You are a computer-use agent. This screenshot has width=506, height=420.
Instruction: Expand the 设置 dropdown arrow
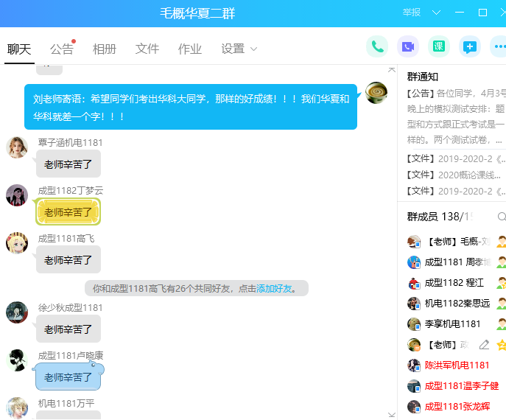point(254,49)
